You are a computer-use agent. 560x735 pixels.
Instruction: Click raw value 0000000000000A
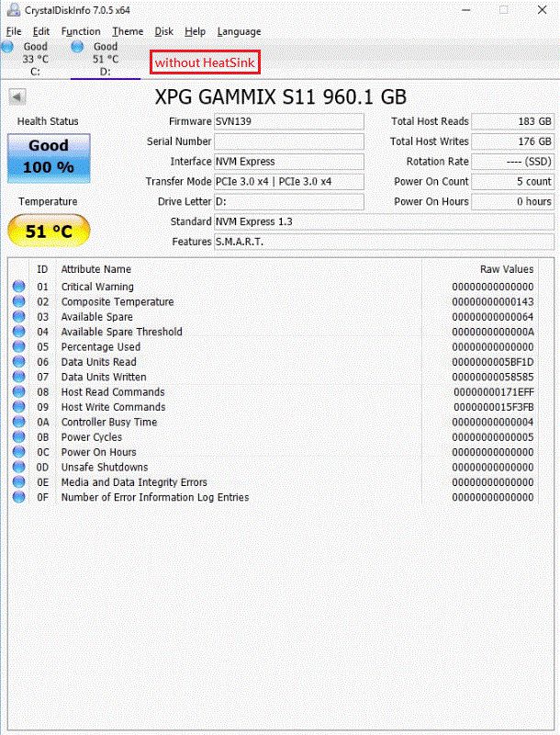(x=493, y=332)
